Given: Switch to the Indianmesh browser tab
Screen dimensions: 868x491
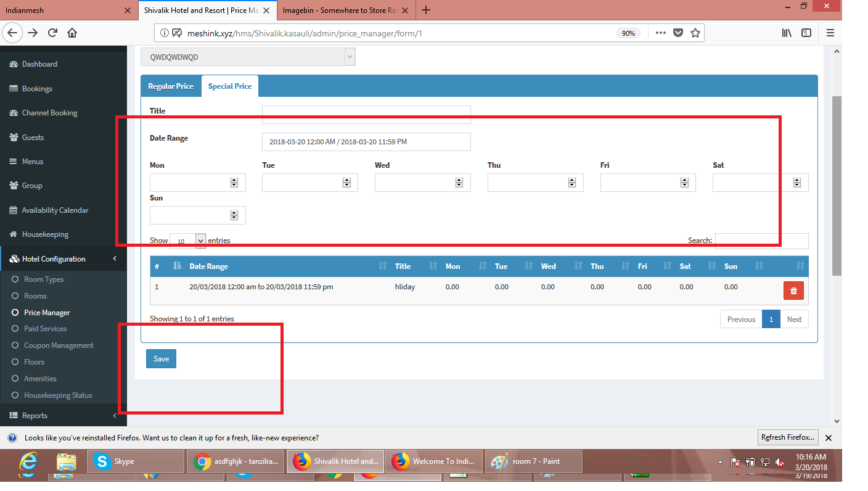Looking at the screenshot, I should click(68, 10).
